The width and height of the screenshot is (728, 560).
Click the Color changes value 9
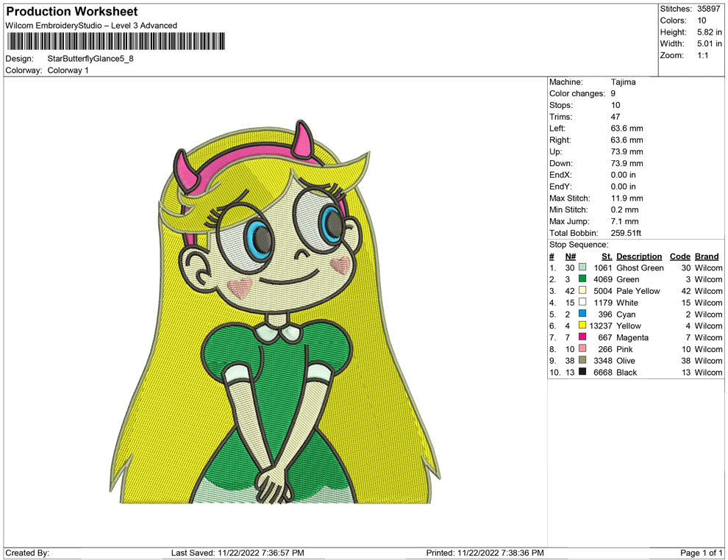[613, 94]
